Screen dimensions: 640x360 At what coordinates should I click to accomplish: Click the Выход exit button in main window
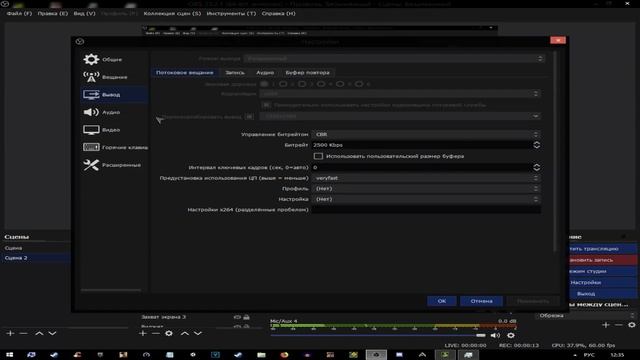coord(603,294)
